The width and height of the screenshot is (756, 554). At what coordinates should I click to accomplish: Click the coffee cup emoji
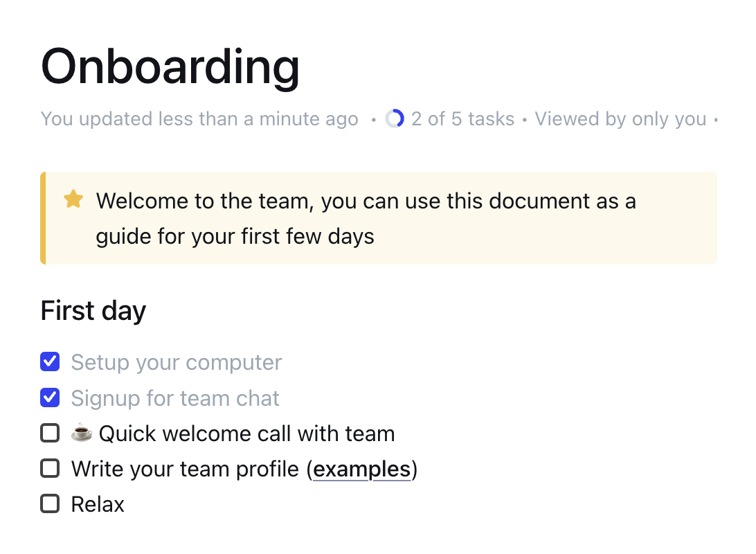82,433
